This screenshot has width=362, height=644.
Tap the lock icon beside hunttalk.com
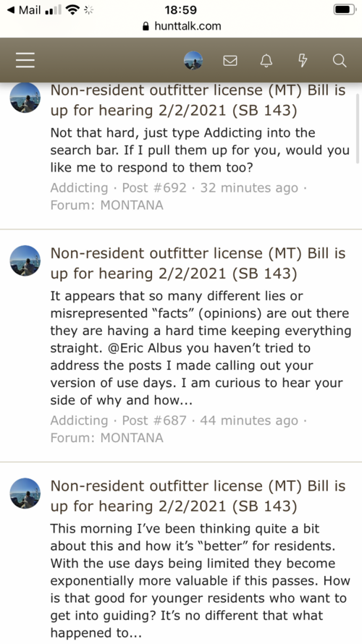(x=146, y=27)
